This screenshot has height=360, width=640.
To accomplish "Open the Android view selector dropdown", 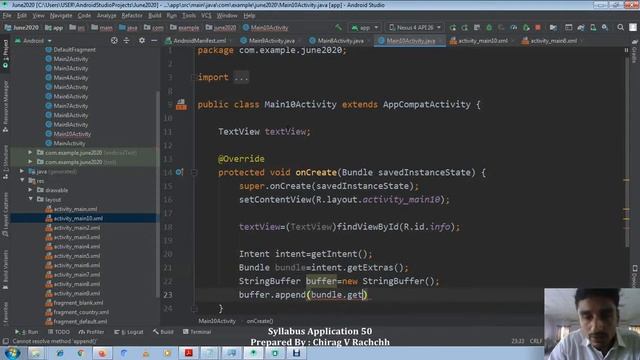I will [33, 41].
